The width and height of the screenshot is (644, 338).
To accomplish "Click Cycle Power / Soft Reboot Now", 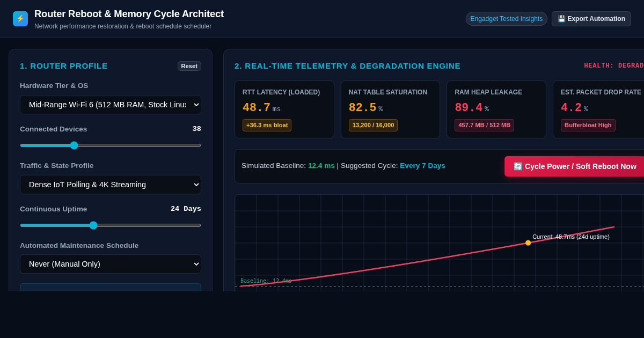I will coord(574,166).
